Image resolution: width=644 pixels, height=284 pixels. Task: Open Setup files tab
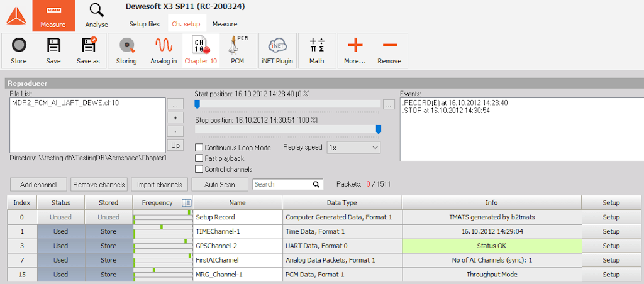pos(145,24)
